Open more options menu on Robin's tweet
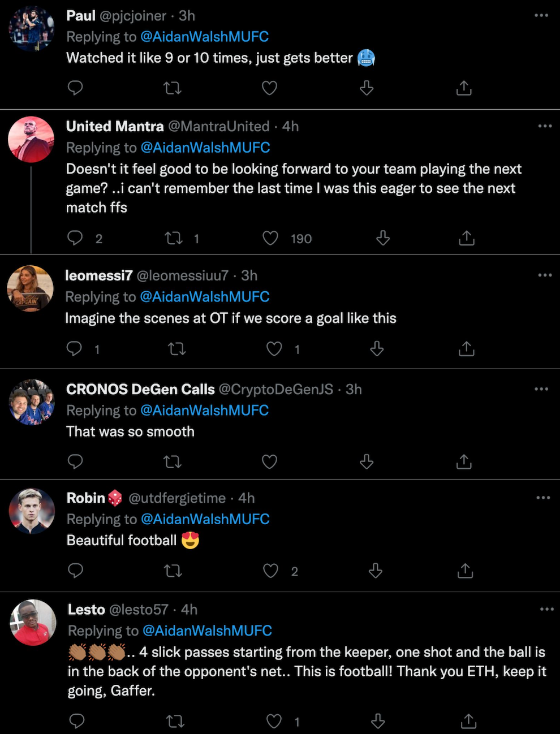The width and height of the screenshot is (560, 734). (543, 498)
